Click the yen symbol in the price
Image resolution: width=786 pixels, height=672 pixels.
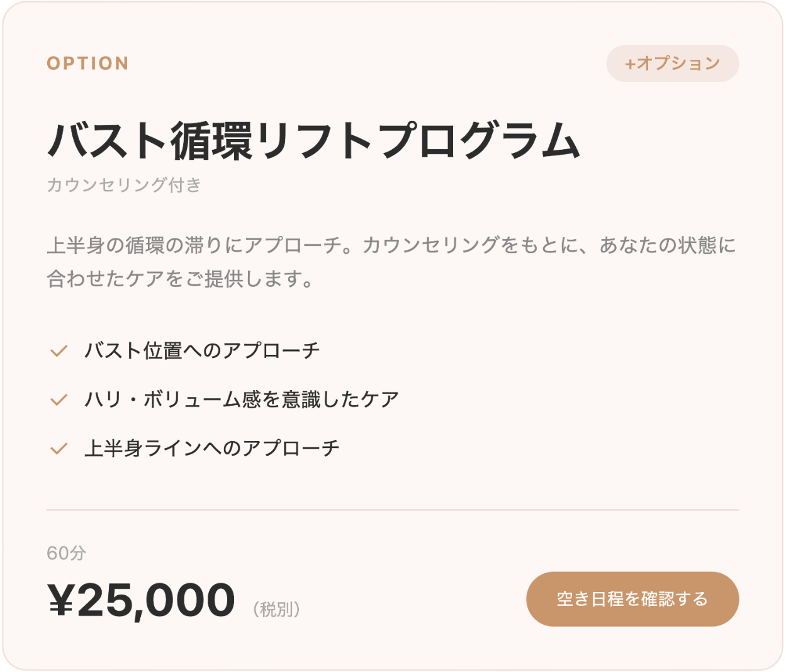coord(62,600)
